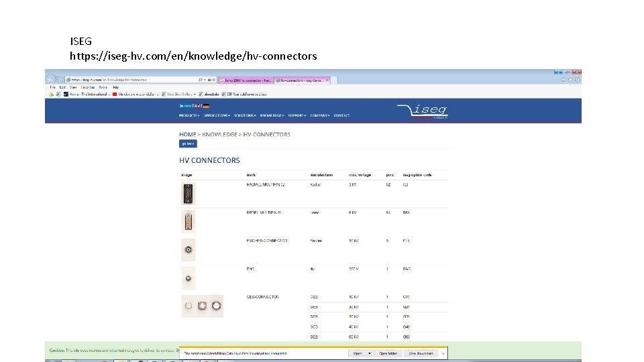Screen dimensions: 644x362
Task: Click the Fischer connector image
Action: point(188,249)
